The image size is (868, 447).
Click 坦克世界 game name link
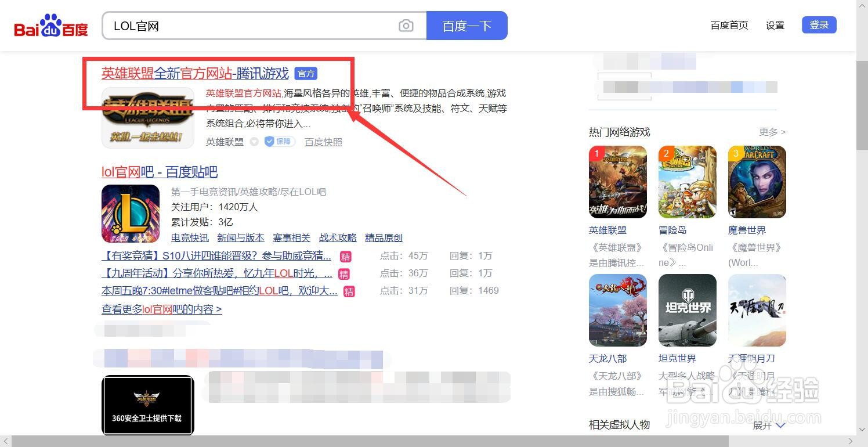(x=677, y=359)
